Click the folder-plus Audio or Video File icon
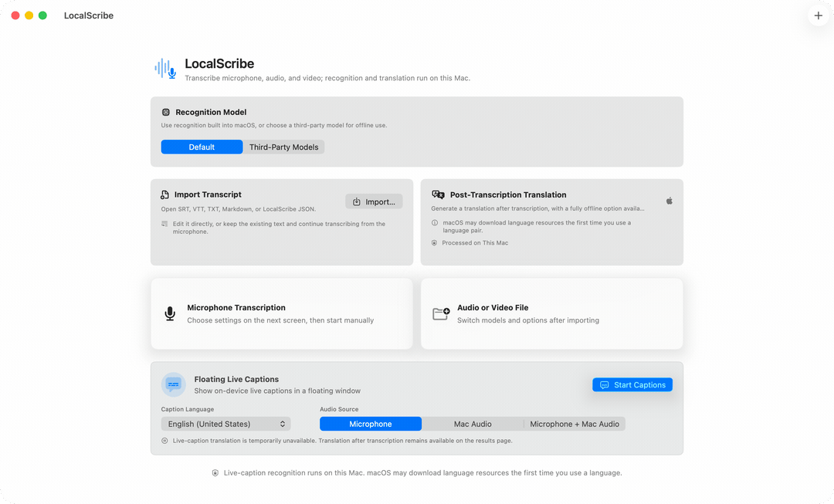The height and width of the screenshot is (504, 834). 441,313
